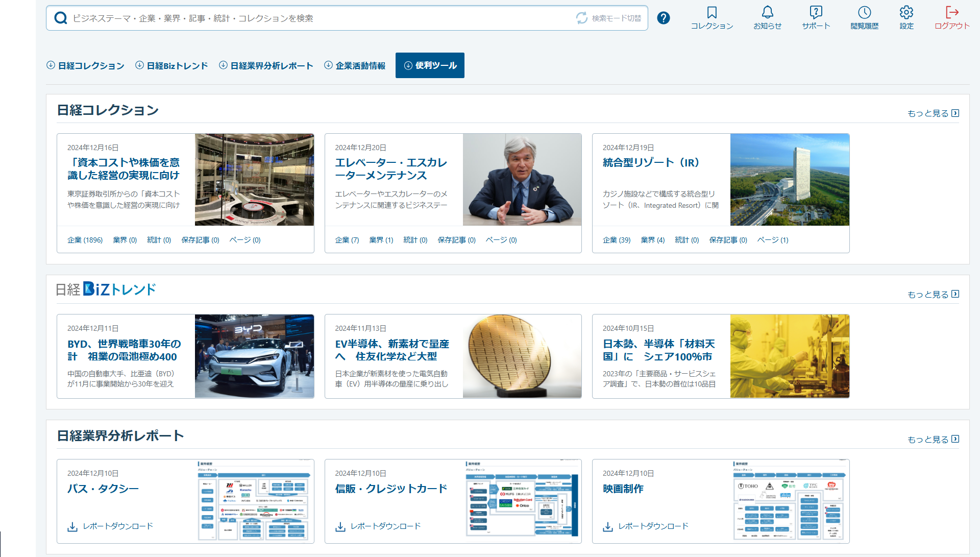
Task: Jump to 日経Bizトレンド section tab
Action: point(172,66)
